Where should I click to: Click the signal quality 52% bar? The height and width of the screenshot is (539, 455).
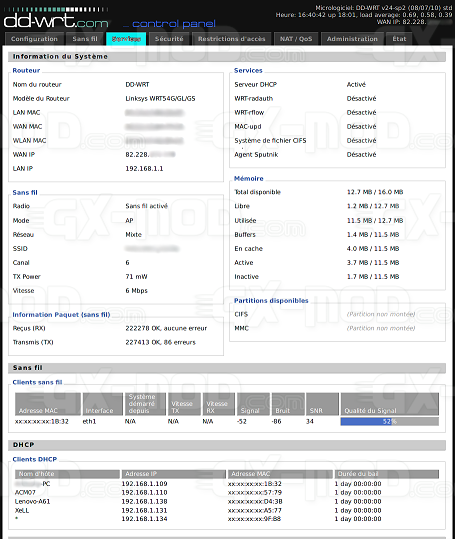pyautogui.click(x=390, y=421)
